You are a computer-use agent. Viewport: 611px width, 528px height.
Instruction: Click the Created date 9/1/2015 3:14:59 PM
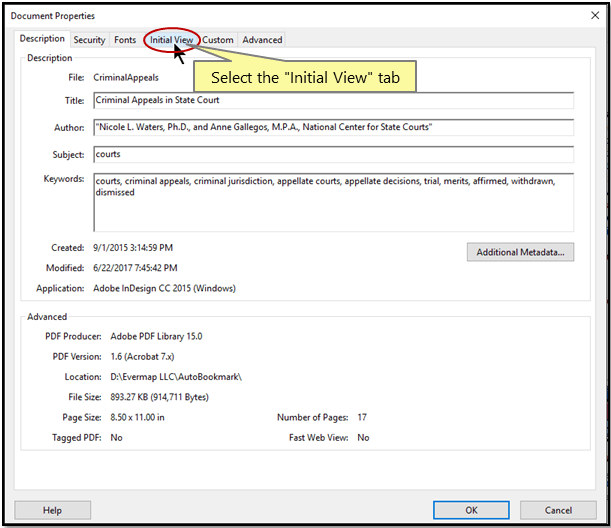133,248
